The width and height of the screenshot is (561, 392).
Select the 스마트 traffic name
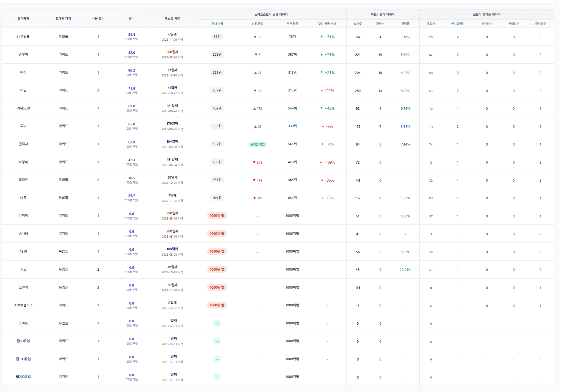point(23,323)
